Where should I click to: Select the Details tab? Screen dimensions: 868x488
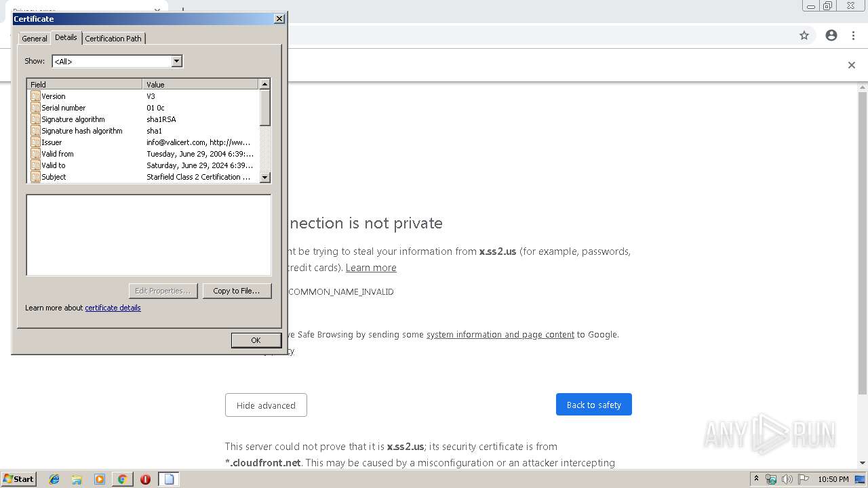(x=66, y=37)
